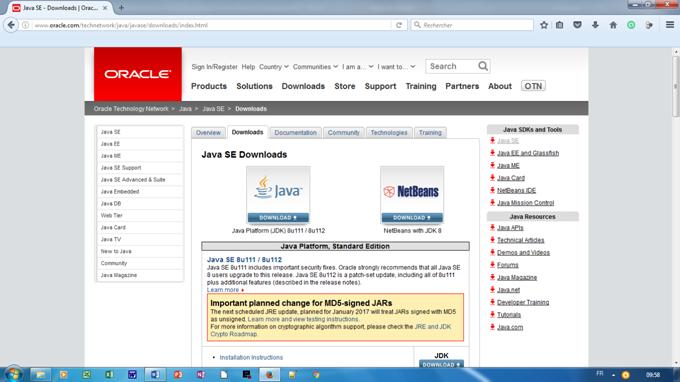Viewport: 680px width, 382px height.
Task: Click the NetBeans Download button
Action: (412, 218)
